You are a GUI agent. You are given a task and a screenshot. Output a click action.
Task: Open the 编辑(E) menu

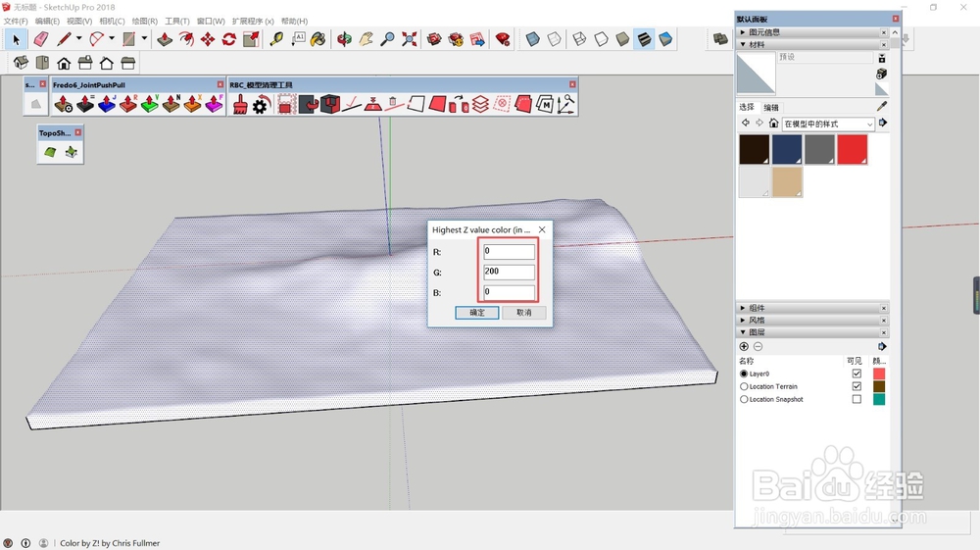click(47, 22)
